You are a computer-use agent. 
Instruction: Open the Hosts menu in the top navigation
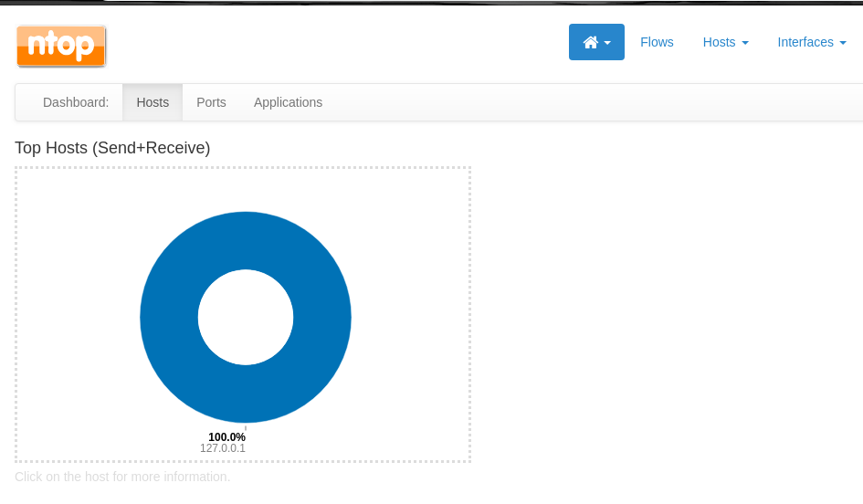719,42
